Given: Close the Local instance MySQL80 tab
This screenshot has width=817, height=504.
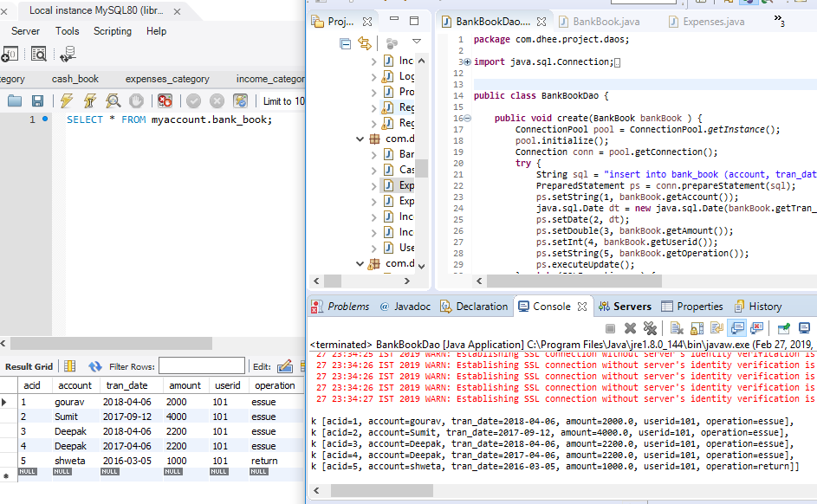Looking at the screenshot, I should (x=177, y=11).
